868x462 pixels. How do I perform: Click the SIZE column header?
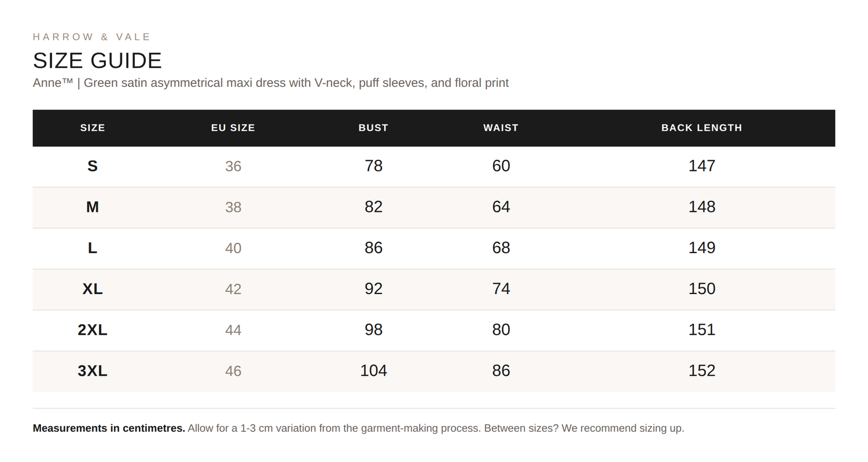pos(93,128)
